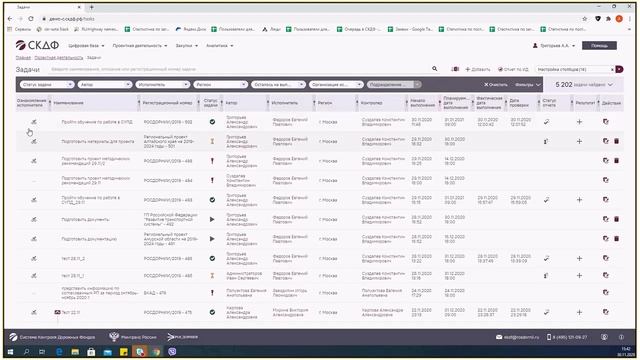
Task: Open the Проектная деятельность top menu
Action: (x=140, y=46)
